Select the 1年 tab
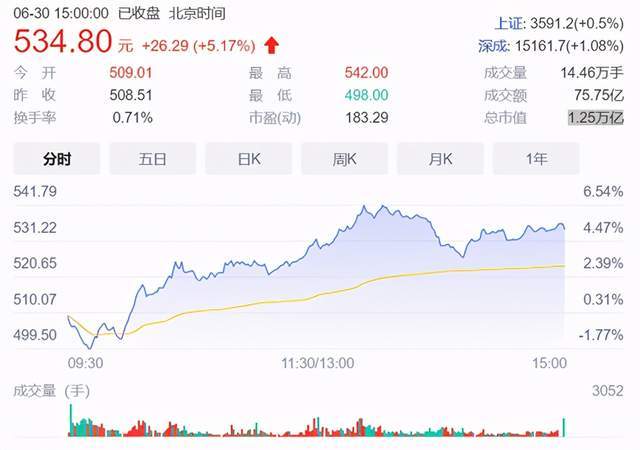 pyautogui.click(x=536, y=158)
